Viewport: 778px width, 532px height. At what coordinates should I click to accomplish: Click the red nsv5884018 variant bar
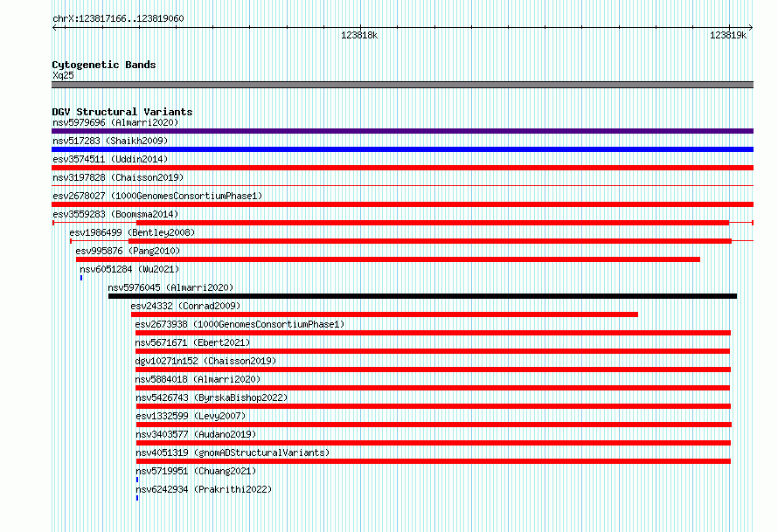(x=433, y=388)
